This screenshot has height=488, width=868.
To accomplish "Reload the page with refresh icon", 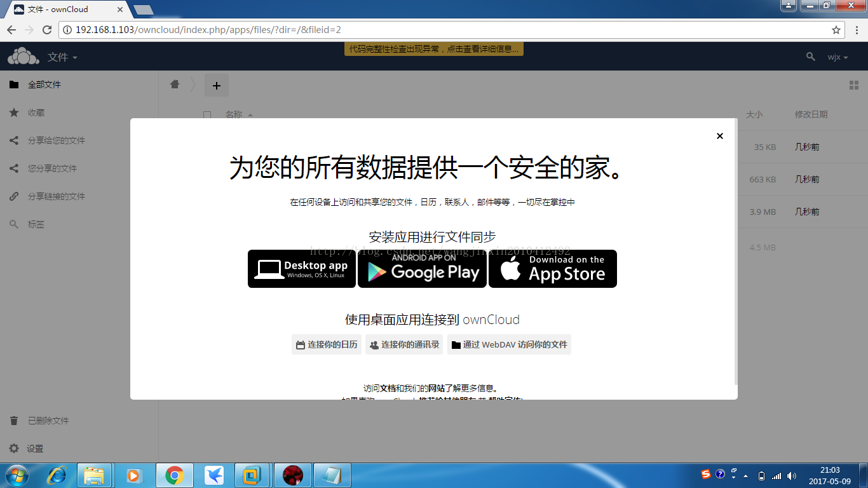I will pos(47,30).
